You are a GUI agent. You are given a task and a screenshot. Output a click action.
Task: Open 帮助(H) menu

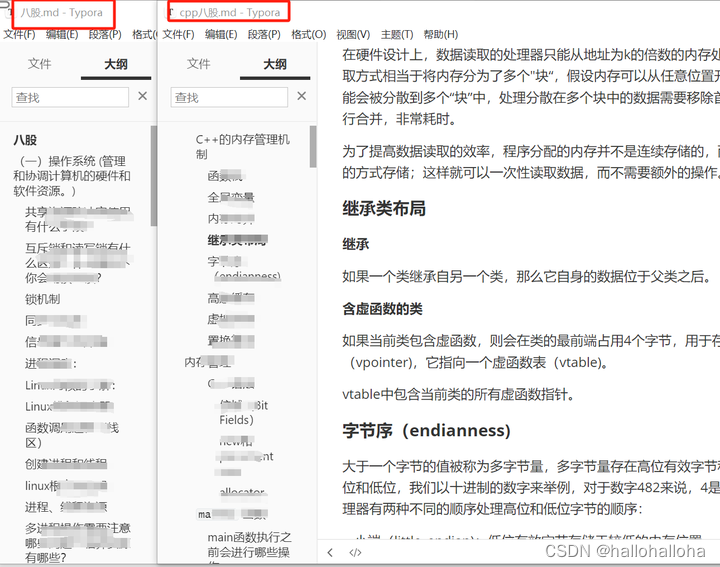tap(441, 34)
